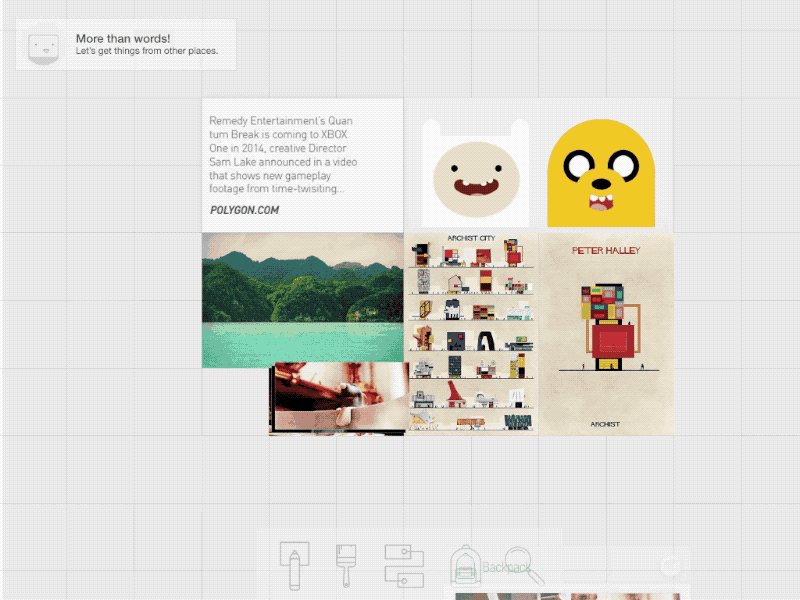Select the yellow Jake dog image
This screenshot has height=600, width=800.
(601, 173)
